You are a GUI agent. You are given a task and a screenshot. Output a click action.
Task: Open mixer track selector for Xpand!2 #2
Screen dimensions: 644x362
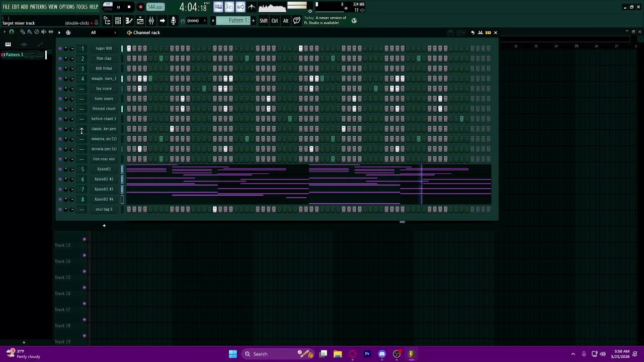tap(83, 179)
